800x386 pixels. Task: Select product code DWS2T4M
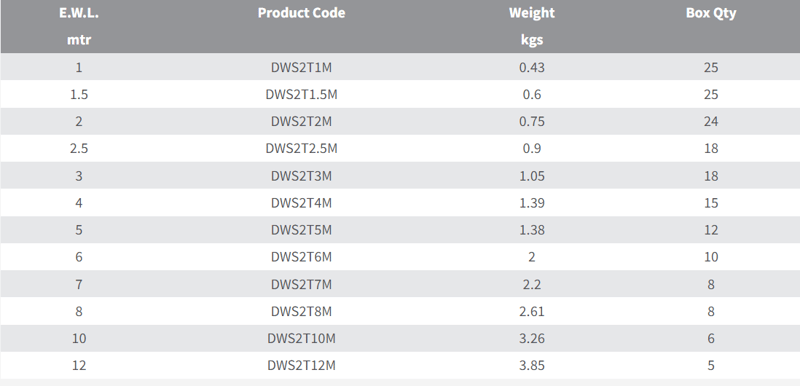click(x=301, y=203)
